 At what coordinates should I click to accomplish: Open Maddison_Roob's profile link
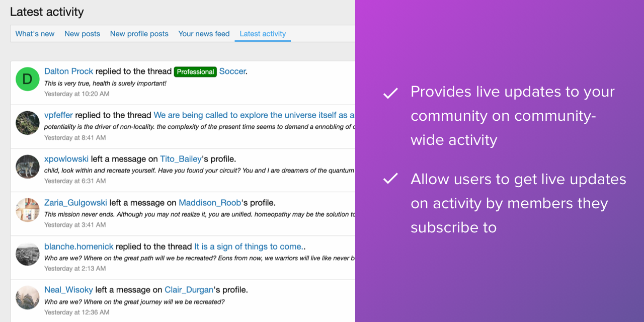coord(210,203)
